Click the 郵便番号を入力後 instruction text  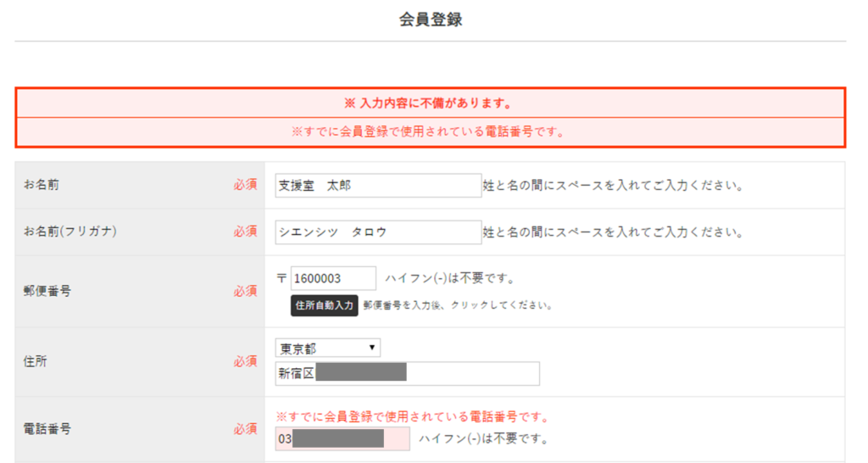458,305
